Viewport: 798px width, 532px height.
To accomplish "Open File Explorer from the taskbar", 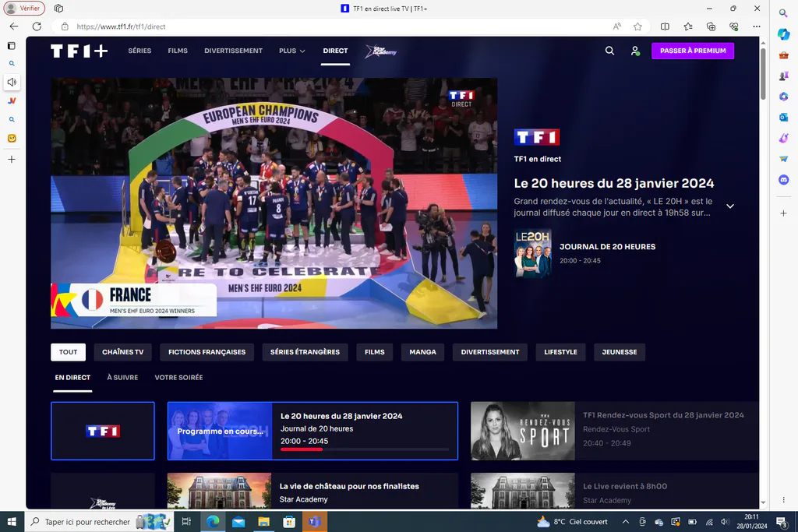I will pyautogui.click(x=263, y=522).
